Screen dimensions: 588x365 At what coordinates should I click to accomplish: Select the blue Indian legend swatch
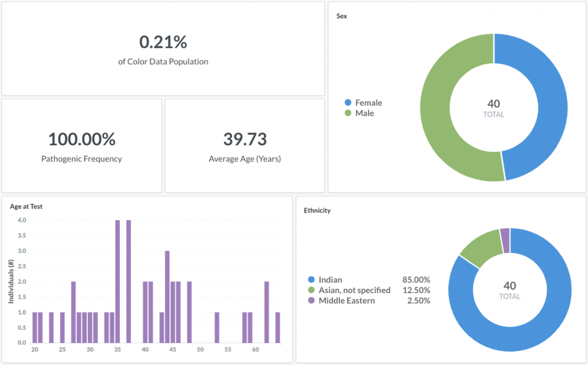click(311, 280)
